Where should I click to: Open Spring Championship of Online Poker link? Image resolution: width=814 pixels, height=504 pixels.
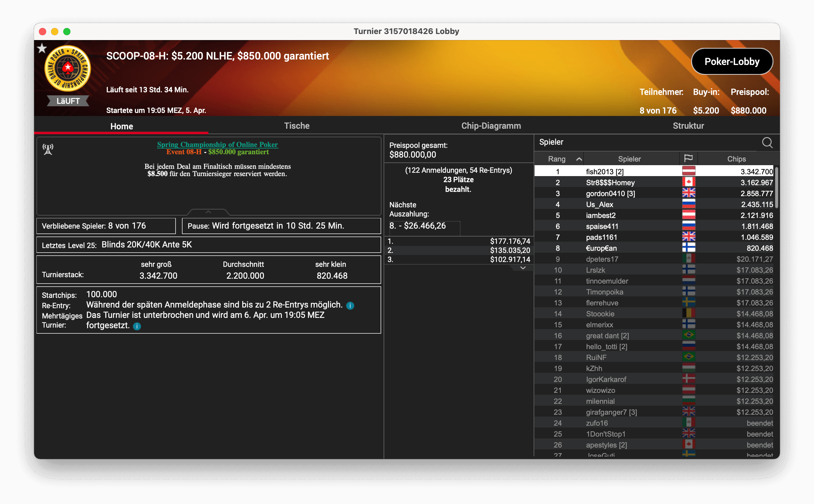click(x=217, y=144)
